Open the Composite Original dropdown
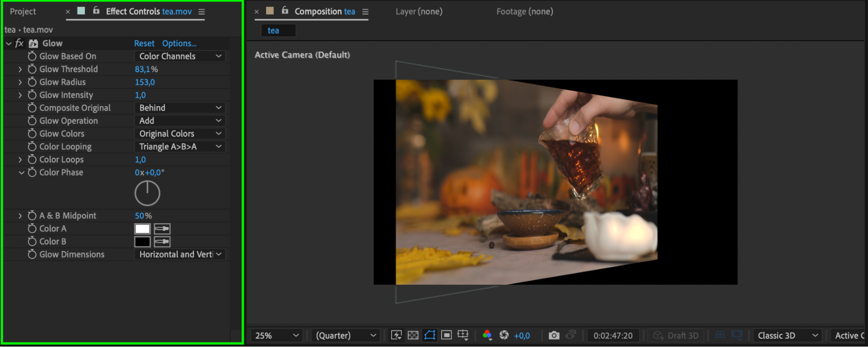 [x=180, y=108]
